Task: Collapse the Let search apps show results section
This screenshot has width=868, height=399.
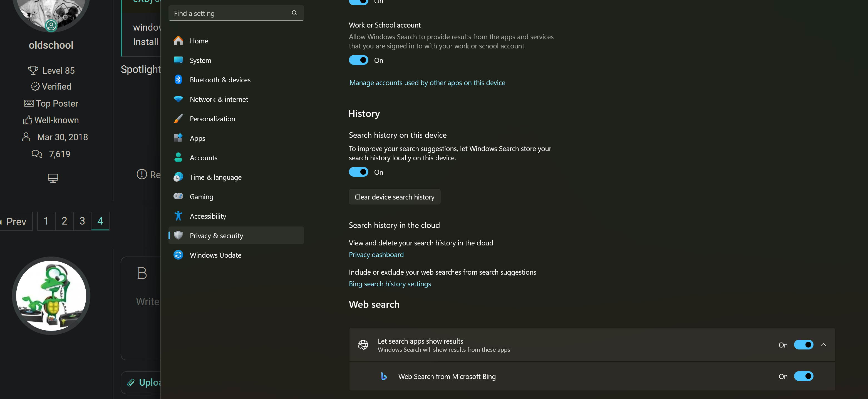Action: (x=823, y=345)
